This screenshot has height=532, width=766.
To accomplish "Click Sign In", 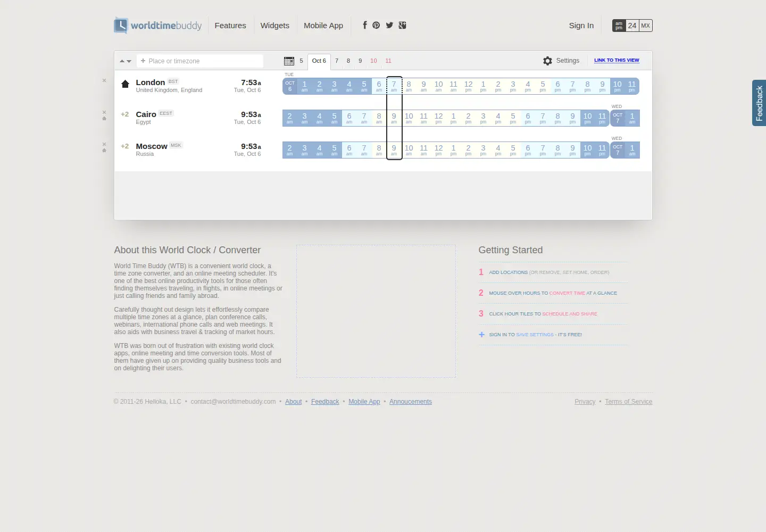I will coord(581,25).
